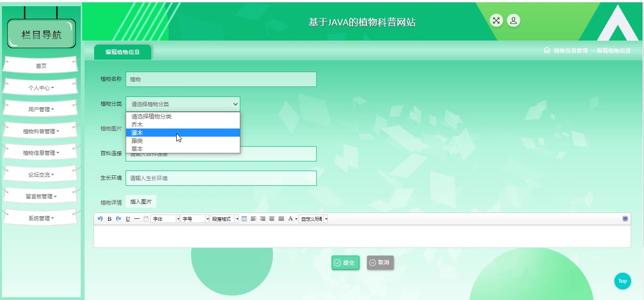Center align text in the editor
Screen dimensions: 644x300
point(272,219)
